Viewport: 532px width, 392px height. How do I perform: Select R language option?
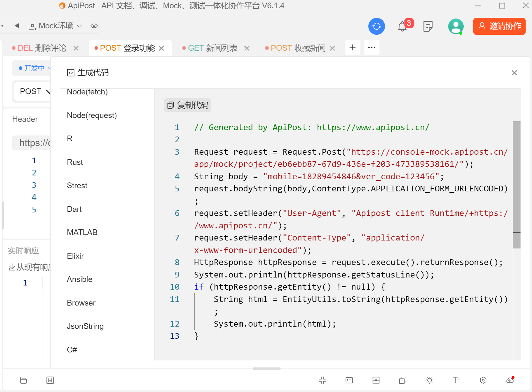70,139
